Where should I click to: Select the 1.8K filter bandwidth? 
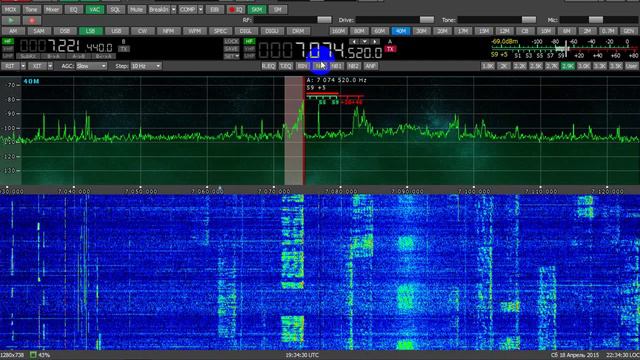(x=488, y=66)
